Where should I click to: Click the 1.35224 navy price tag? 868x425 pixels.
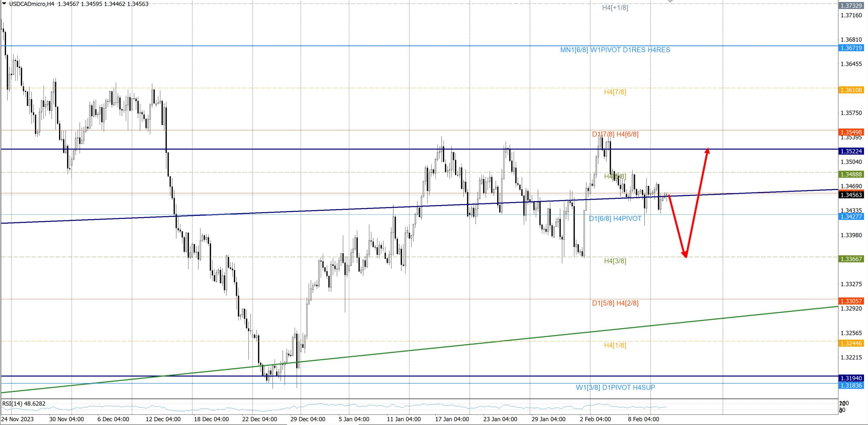851,151
